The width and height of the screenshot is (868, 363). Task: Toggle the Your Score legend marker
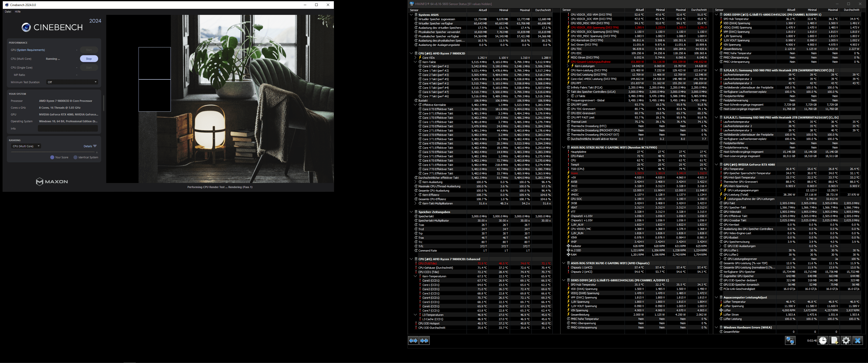(52, 157)
